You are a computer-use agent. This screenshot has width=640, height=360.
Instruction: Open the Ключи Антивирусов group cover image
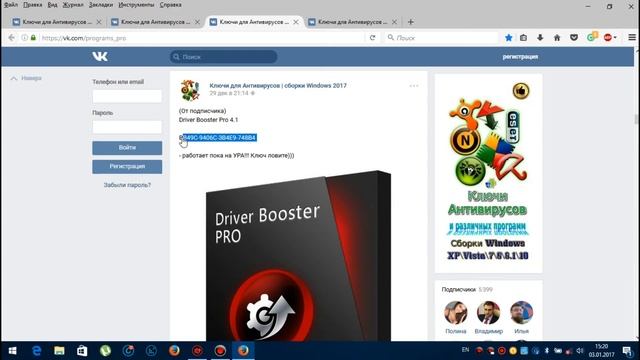(488, 173)
